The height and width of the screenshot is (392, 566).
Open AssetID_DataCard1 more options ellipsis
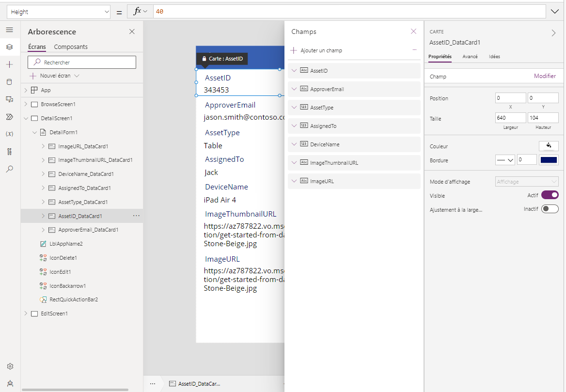[x=136, y=216]
